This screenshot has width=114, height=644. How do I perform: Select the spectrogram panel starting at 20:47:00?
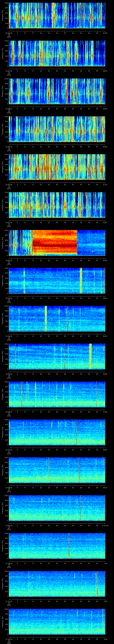pyautogui.click(x=57, y=53)
